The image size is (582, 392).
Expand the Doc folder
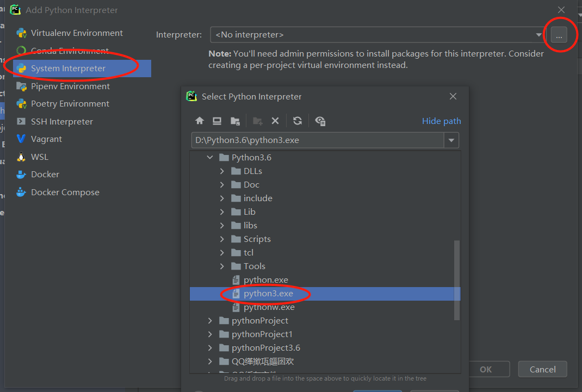click(222, 185)
